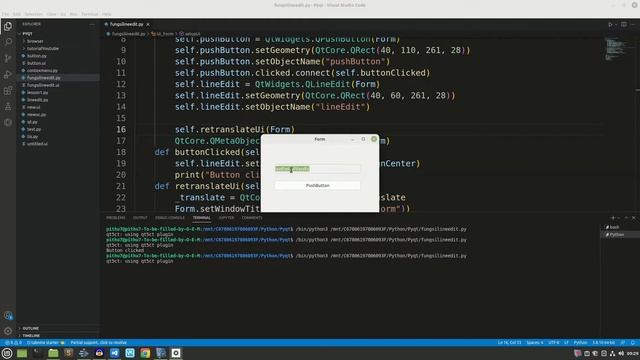640x360 pixels.
Task: Click the New Terminal plus icon
Action: click(x=613, y=218)
